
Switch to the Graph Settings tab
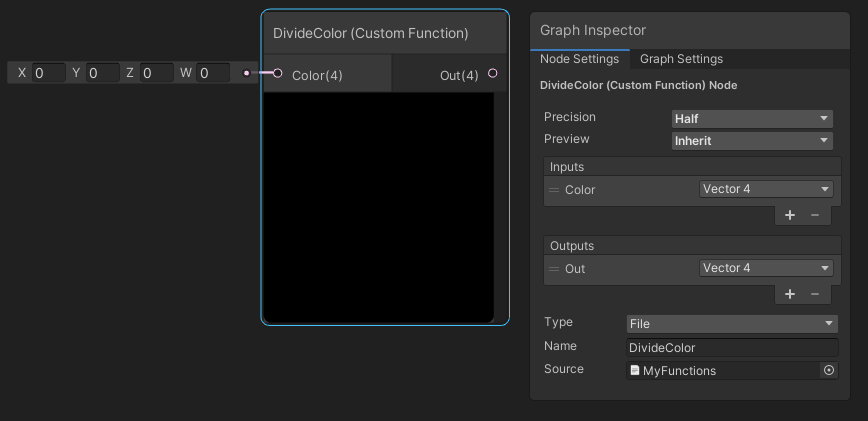(681, 59)
